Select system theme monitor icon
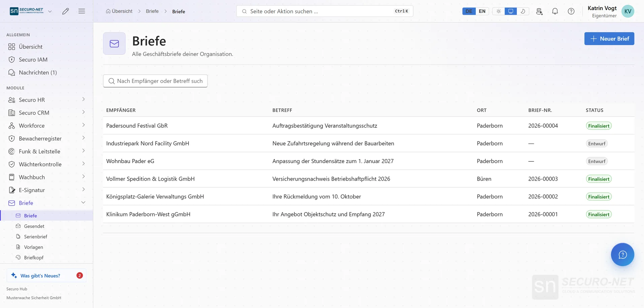 click(x=511, y=11)
